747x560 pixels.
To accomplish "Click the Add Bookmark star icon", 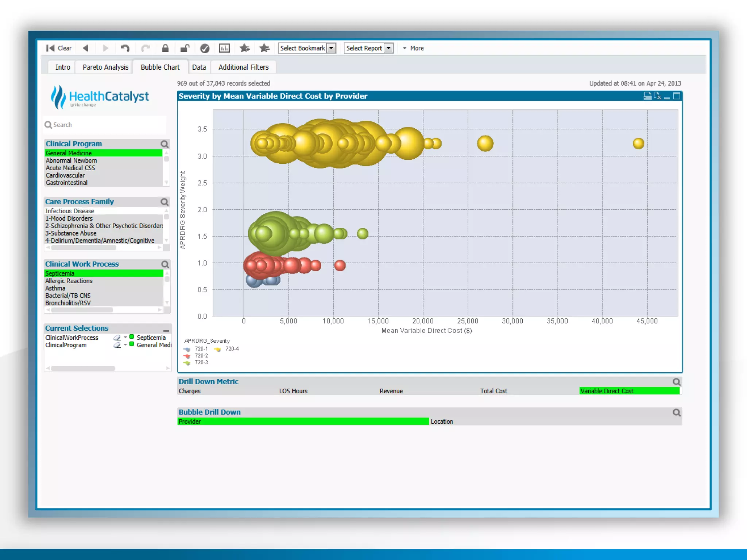I will pos(244,48).
